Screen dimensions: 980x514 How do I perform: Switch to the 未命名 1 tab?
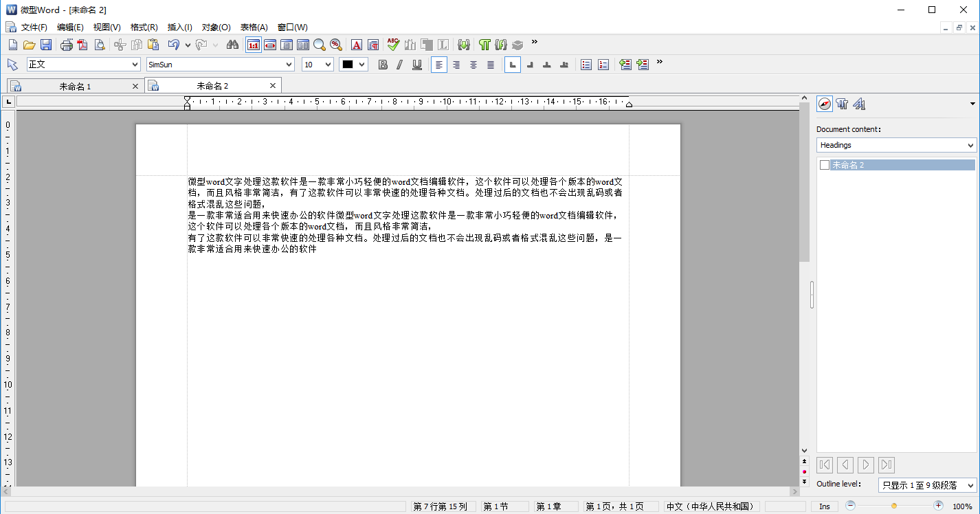[x=75, y=86]
